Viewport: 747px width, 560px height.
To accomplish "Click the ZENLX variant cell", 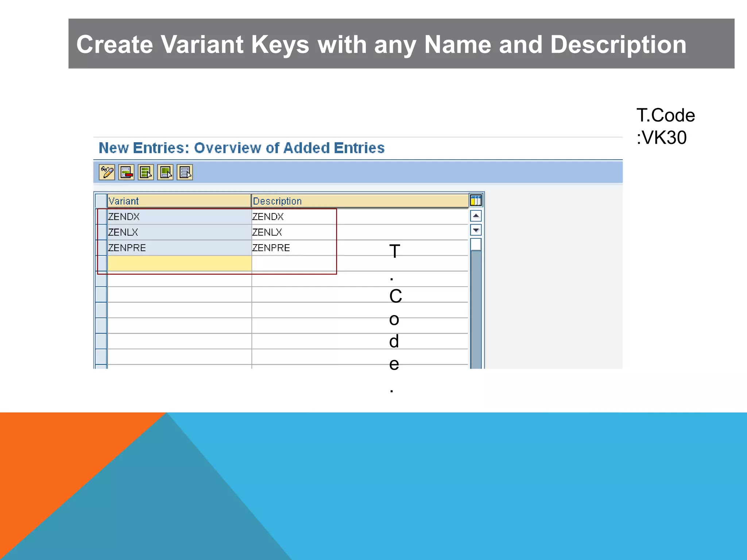I will tap(179, 232).
